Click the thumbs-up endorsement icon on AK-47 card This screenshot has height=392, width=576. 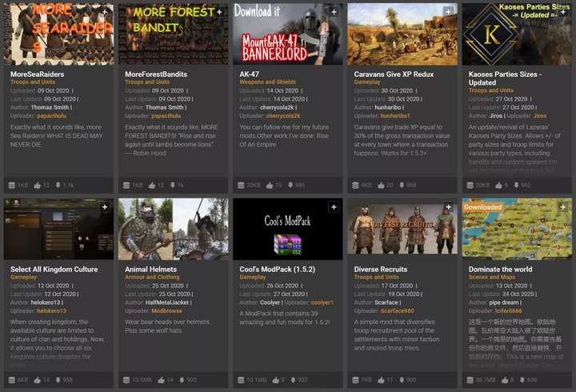pos(270,185)
